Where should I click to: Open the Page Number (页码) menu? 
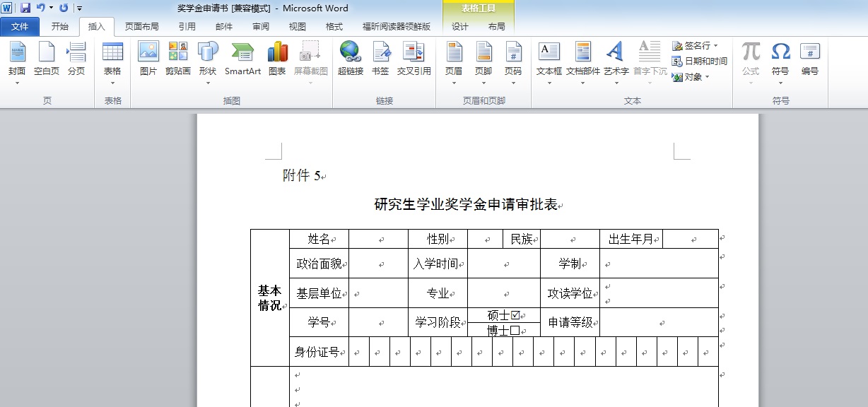(x=513, y=63)
